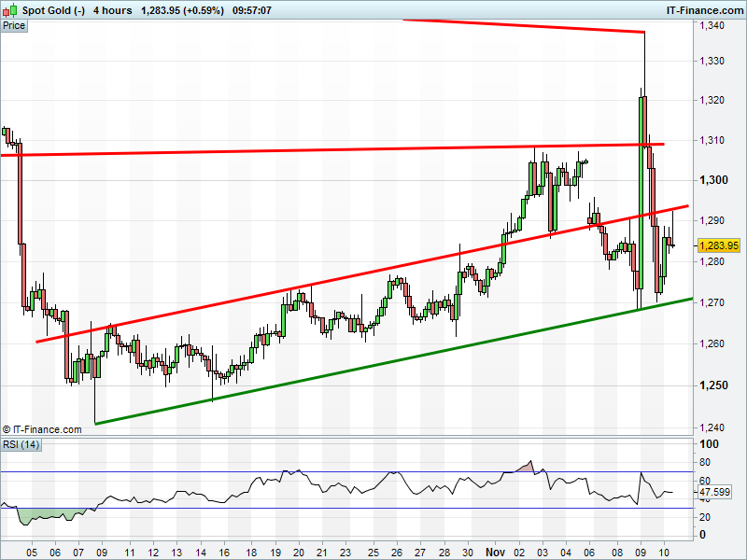Image resolution: width=747 pixels, height=560 pixels.
Task: Click the yellow 1,283.95 current price tag
Action: pyautogui.click(x=719, y=245)
